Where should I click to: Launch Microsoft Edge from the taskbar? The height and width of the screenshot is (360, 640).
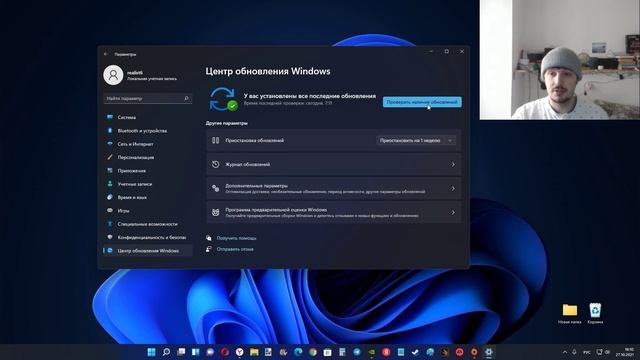coord(298,352)
